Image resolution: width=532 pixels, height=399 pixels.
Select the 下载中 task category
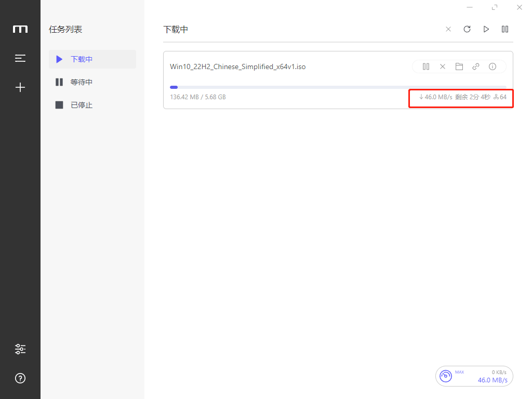coord(92,59)
